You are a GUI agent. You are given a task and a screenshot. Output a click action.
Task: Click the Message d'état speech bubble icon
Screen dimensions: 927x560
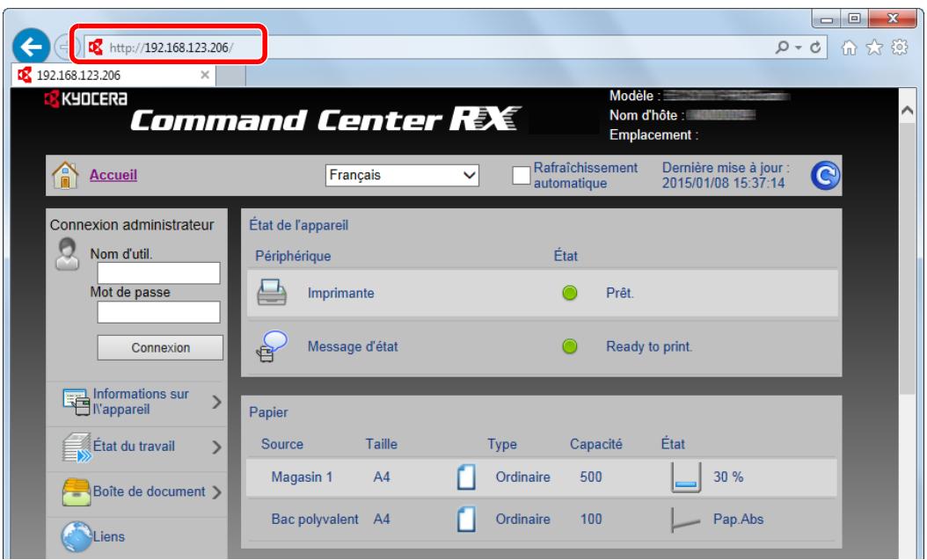pyautogui.click(x=272, y=346)
